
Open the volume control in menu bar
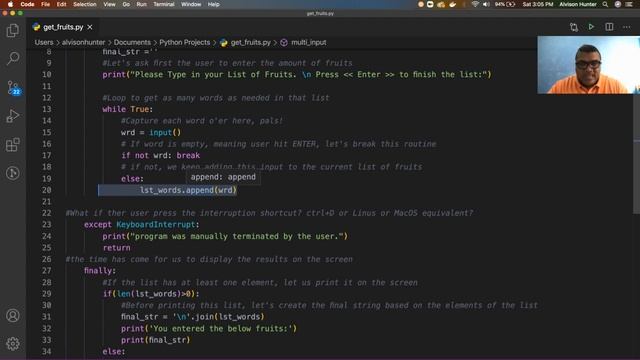click(x=486, y=4)
